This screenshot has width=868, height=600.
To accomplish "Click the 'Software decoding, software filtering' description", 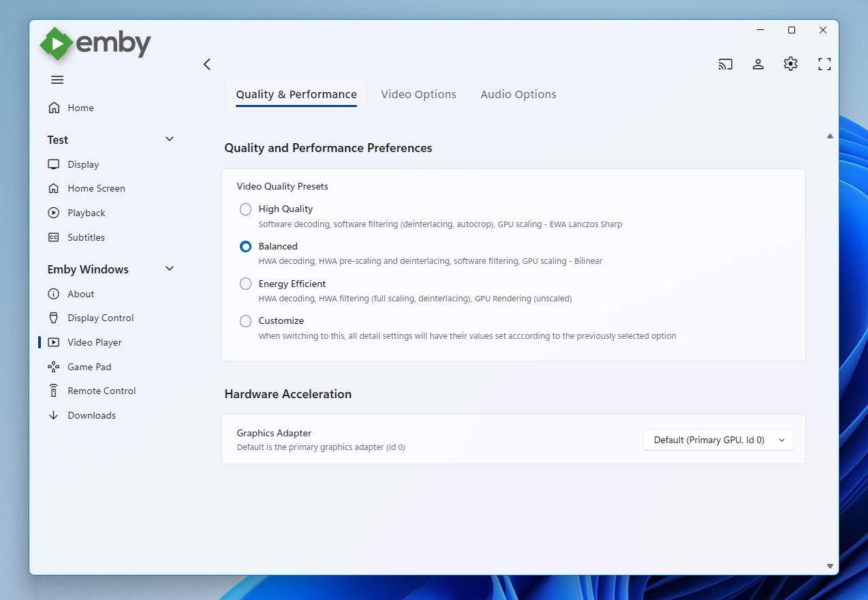I will [440, 224].
